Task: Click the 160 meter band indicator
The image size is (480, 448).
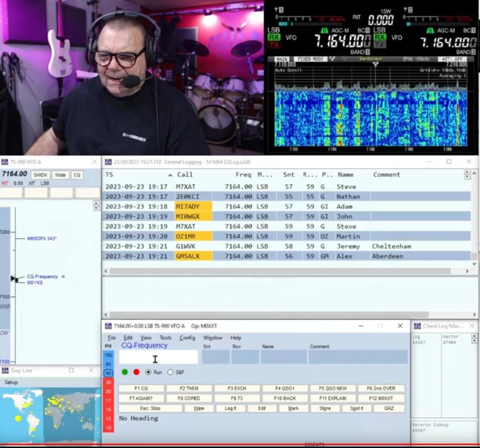Action: (x=108, y=355)
